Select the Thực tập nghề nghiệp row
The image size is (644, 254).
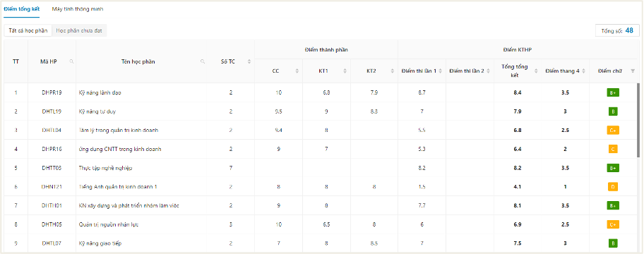tap(321, 168)
